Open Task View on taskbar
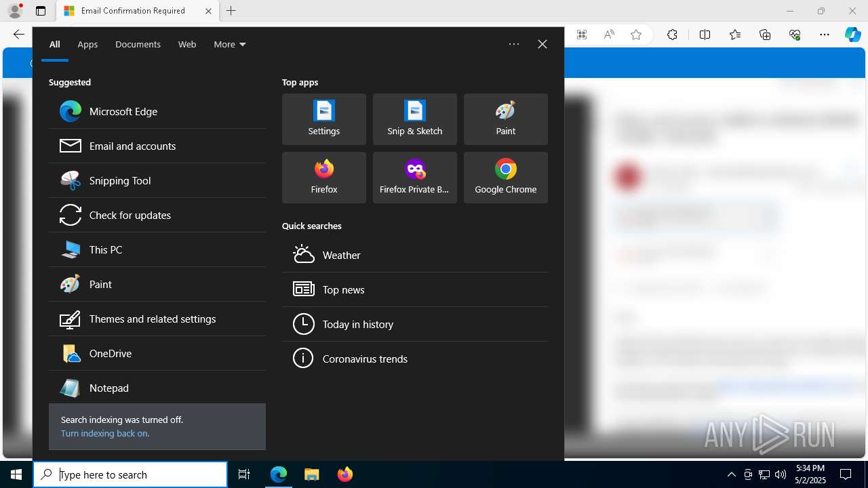 click(x=244, y=474)
